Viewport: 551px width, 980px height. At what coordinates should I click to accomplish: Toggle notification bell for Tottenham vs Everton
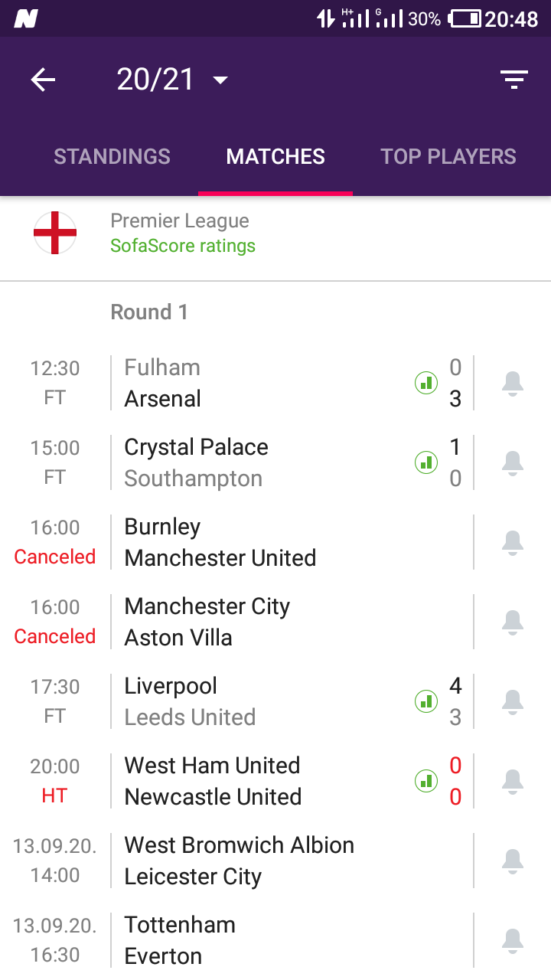[x=512, y=940]
